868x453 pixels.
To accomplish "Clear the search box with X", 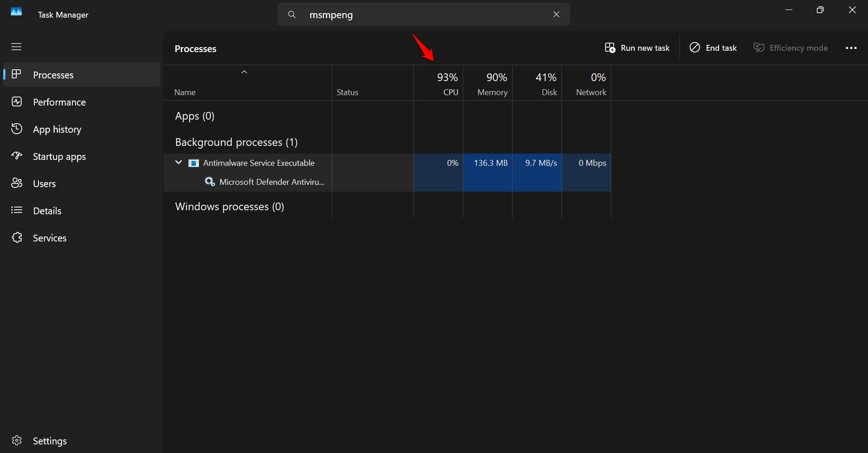I will pos(556,14).
